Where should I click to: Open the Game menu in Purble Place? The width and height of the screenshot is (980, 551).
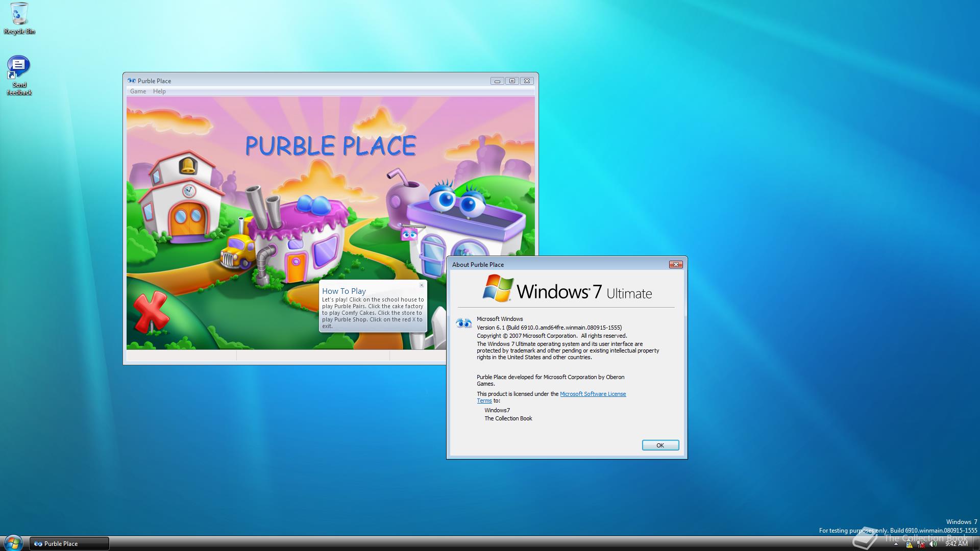pyautogui.click(x=138, y=91)
